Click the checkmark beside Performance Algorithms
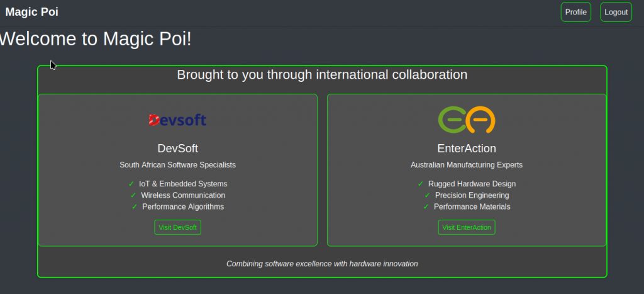The width and height of the screenshot is (644, 294). pyautogui.click(x=135, y=207)
